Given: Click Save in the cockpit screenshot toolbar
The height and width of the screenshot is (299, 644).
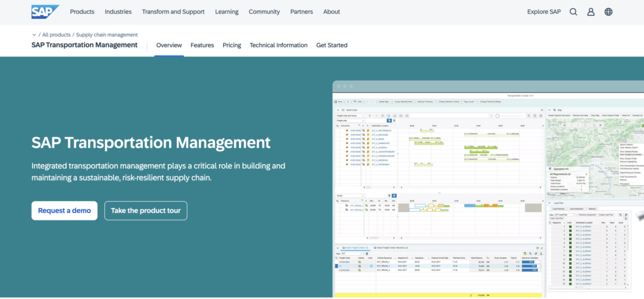Looking at the screenshot, I should coord(338,102).
